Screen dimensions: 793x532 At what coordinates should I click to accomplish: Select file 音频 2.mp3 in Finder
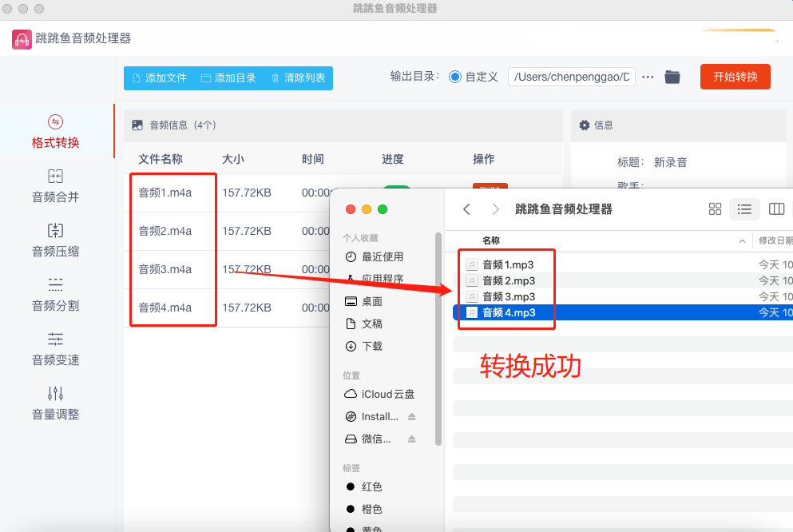coord(508,280)
